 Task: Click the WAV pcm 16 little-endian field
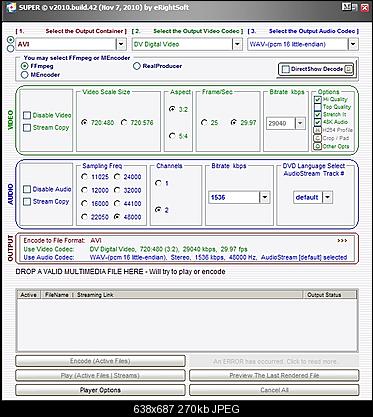click(298, 44)
